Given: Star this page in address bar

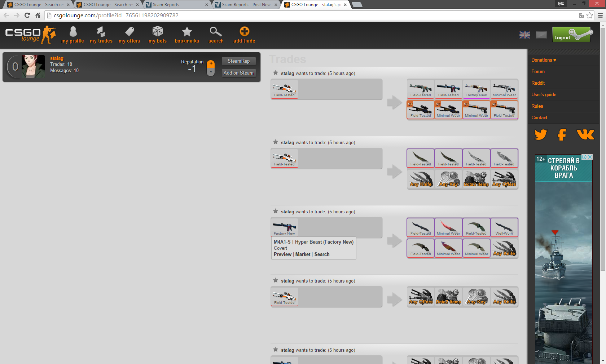Looking at the screenshot, I should (589, 15).
